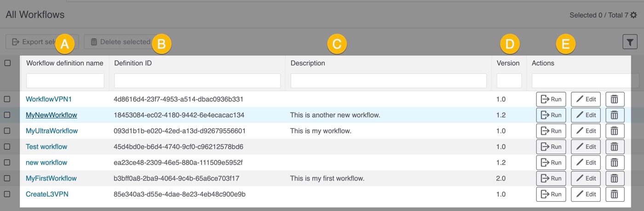This screenshot has height=211, width=644.
Task: Open the MyUltraWorkflow link
Action: (x=52, y=131)
